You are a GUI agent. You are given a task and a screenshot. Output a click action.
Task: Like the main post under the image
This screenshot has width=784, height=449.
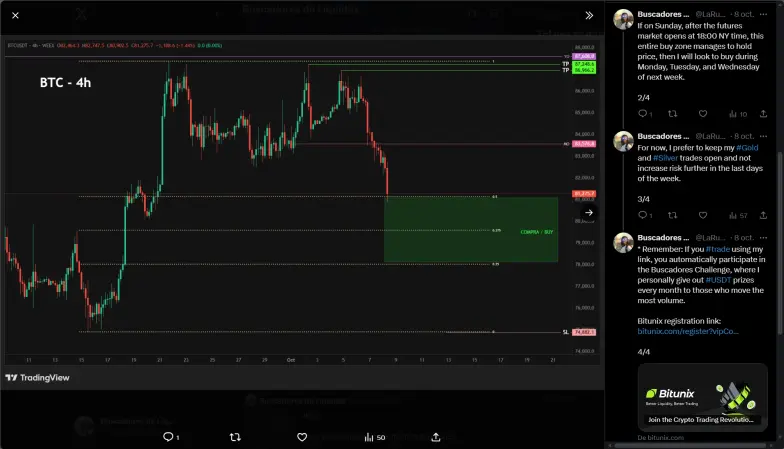tap(302, 437)
